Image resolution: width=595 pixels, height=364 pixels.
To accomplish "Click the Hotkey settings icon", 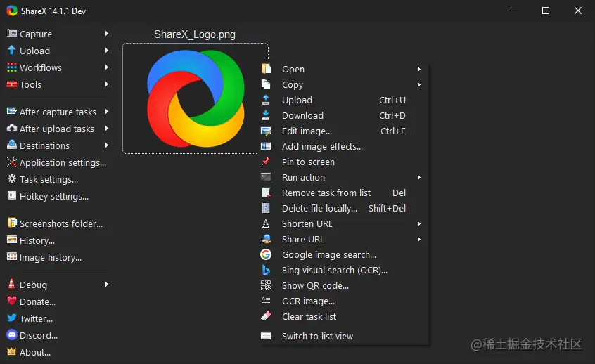I will pos(12,195).
